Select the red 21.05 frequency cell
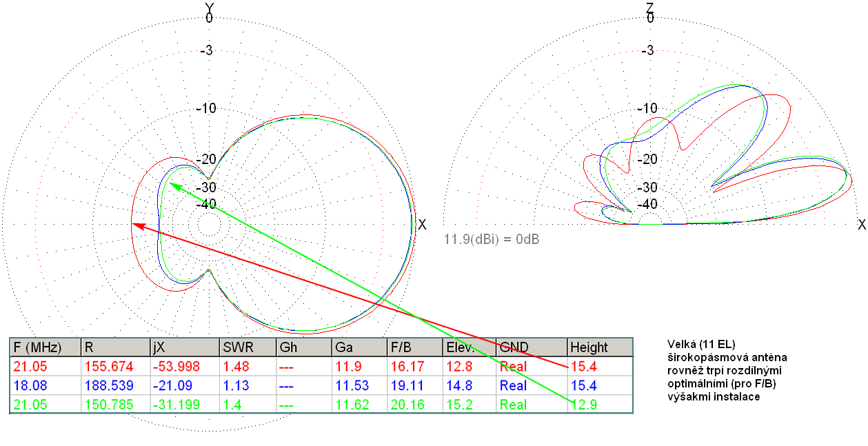This screenshot has width=868, height=446. [x=28, y=367]
